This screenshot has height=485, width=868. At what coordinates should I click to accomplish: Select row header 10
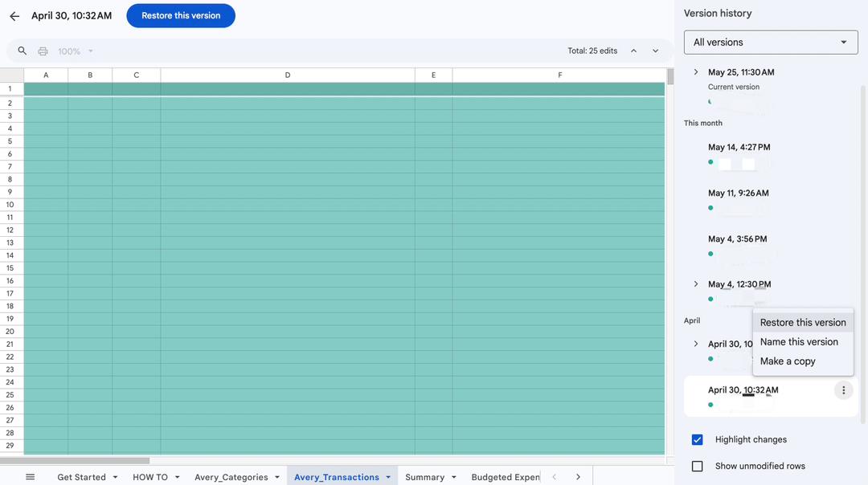(10, 205)
